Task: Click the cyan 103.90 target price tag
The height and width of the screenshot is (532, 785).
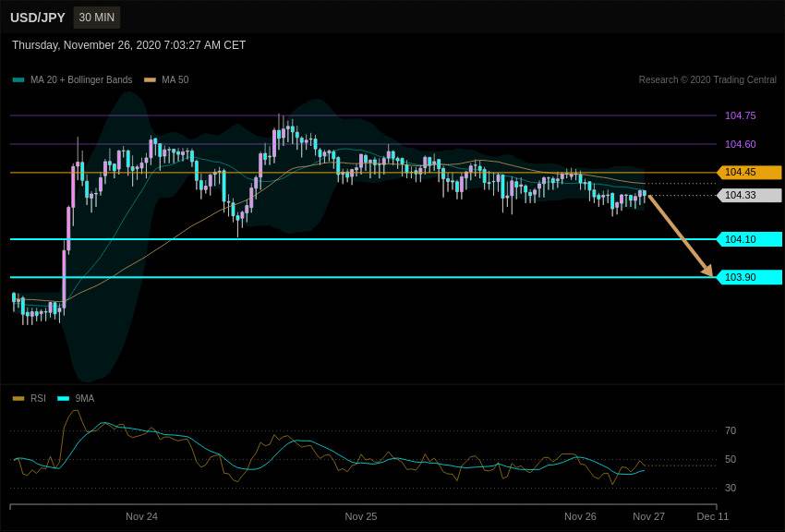Action: tap(749, 277)
